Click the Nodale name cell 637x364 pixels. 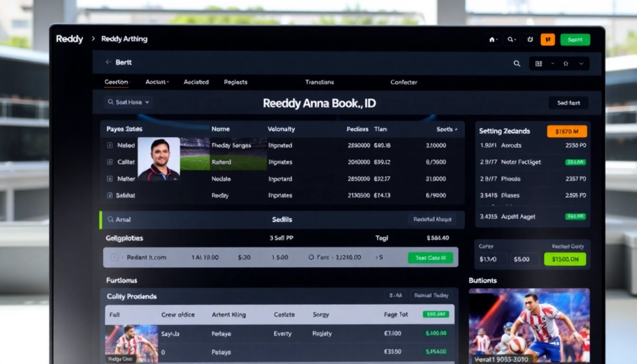[x=221, y=179]
